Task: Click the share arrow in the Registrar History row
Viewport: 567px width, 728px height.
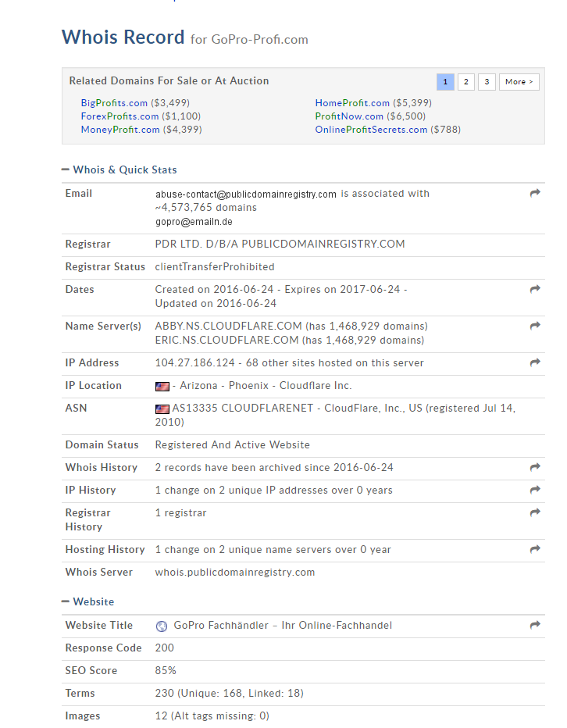Action: point(535,512)
